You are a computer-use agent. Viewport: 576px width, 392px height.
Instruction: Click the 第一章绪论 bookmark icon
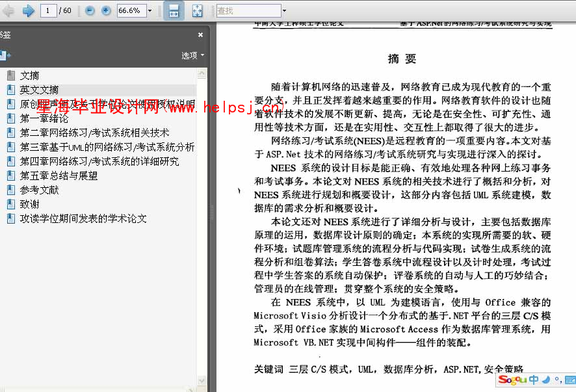point(11,118)
